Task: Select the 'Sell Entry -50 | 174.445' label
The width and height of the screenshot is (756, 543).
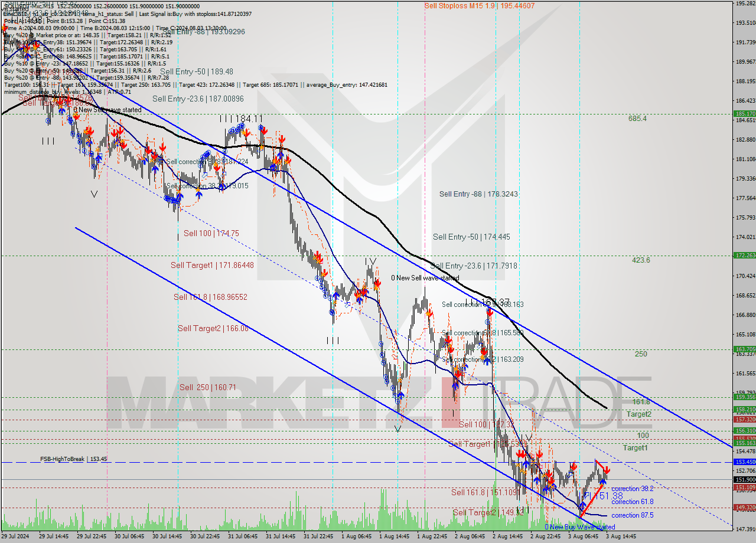Action: coord(471,237)
